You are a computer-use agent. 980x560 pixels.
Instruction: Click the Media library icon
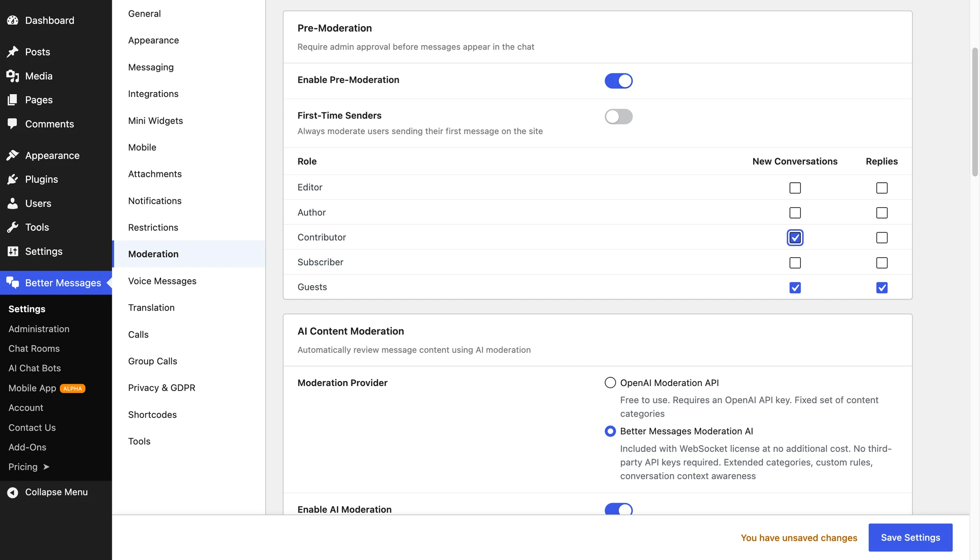tap(13, 76)
